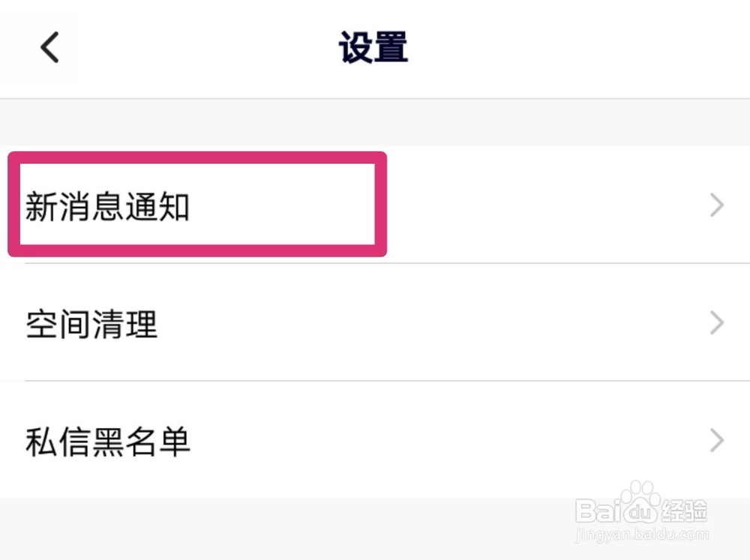Open the 私信黑名单 chevron arrow
Viewport: 750px width, 560px height.
tap(716, 441)
